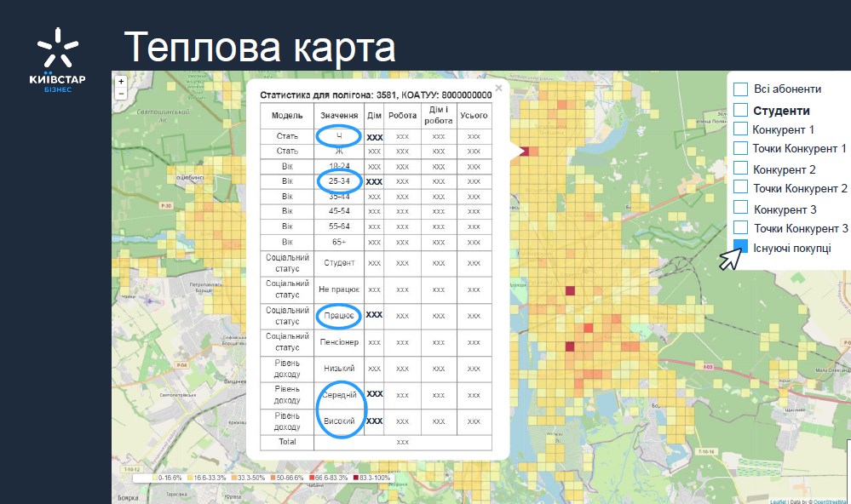This screenshot has height=504, width=851.
Task: Open the Leaflet attribution link
Action: click(x=776, y=501)
